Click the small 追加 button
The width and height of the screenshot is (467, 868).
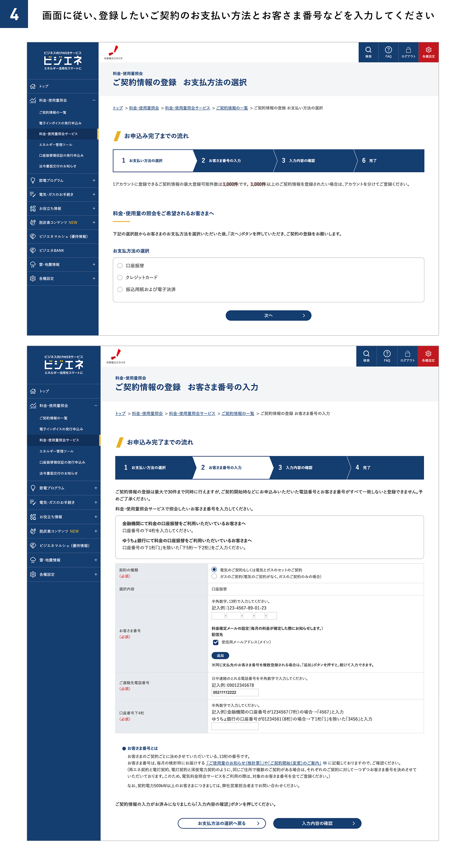tap(220, 656)
